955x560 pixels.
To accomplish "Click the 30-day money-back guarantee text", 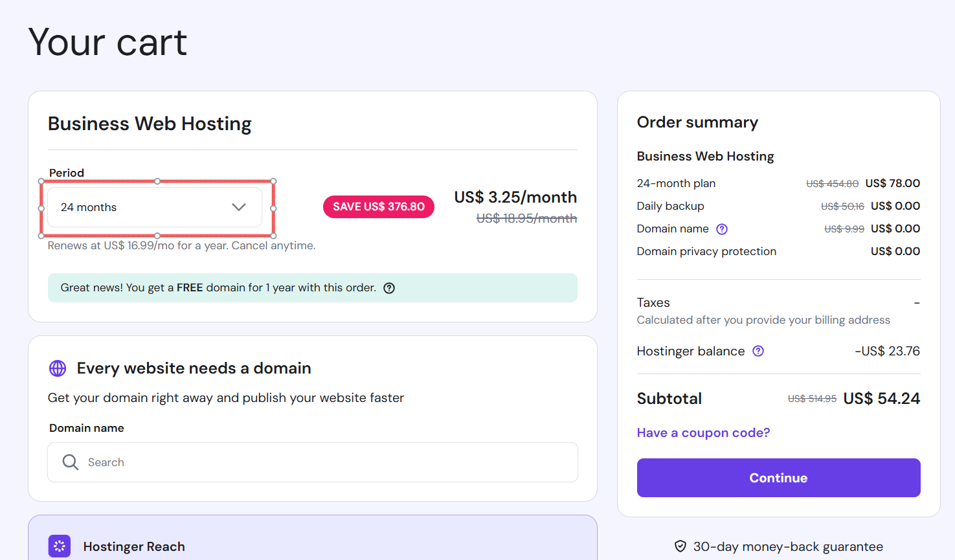I will click(788, 546).
